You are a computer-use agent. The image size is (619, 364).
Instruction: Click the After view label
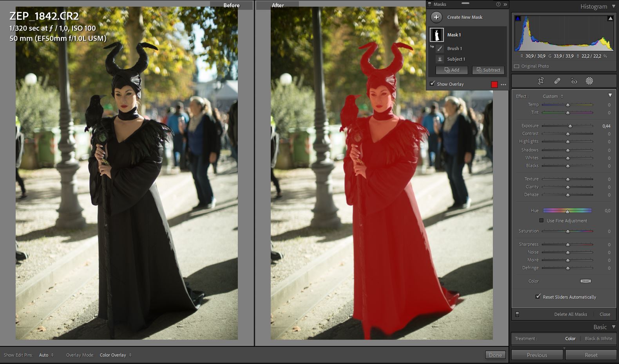pos(278,5)
